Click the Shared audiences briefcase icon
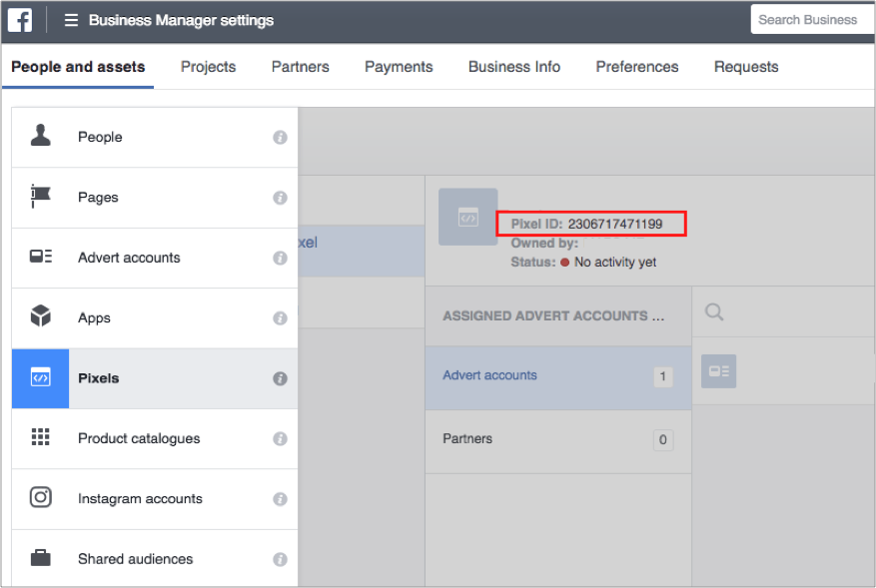This screenshot has height=588, width=876. 40,557
